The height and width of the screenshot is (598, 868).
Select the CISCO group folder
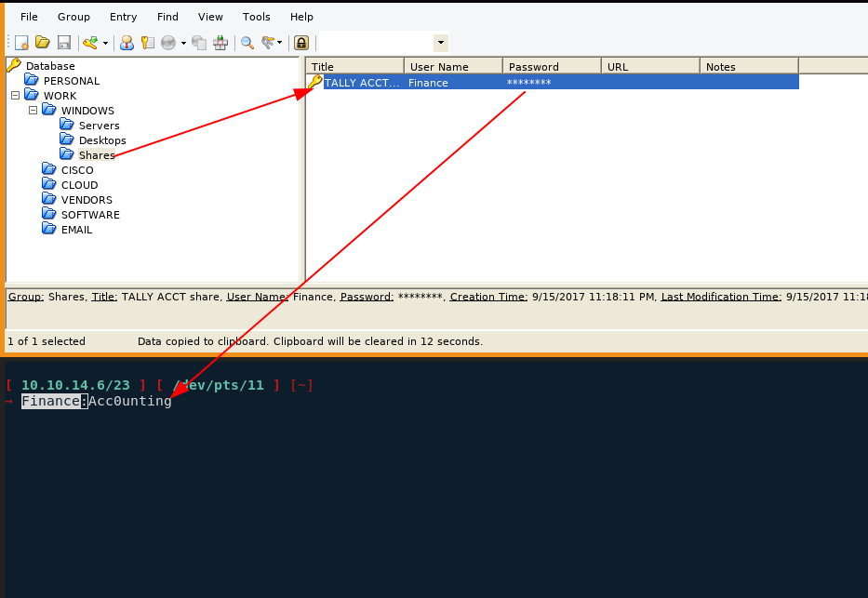tap(77, 170)
